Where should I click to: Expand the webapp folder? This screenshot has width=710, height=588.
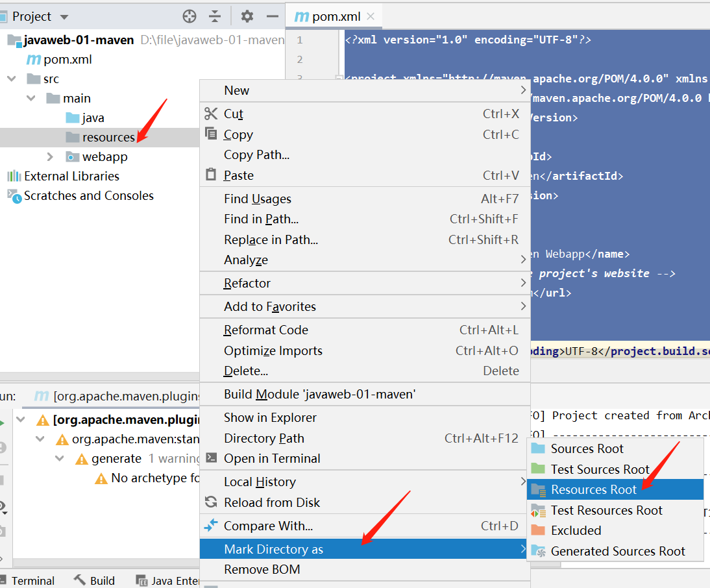tap(50, 156)
